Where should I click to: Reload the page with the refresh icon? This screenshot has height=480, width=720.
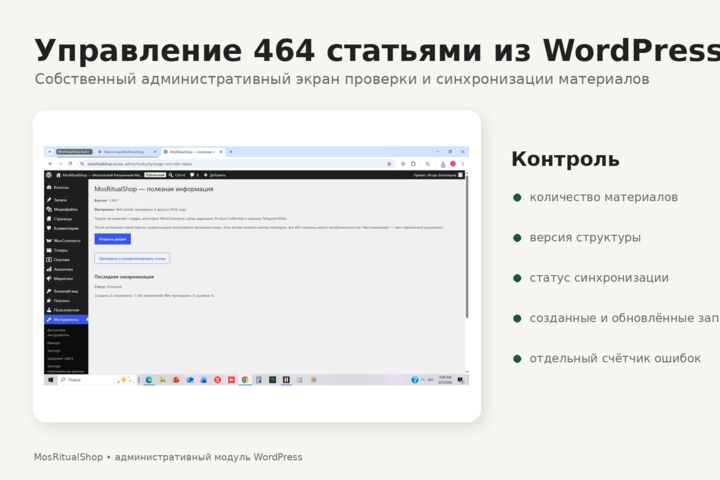click(70, 164)
